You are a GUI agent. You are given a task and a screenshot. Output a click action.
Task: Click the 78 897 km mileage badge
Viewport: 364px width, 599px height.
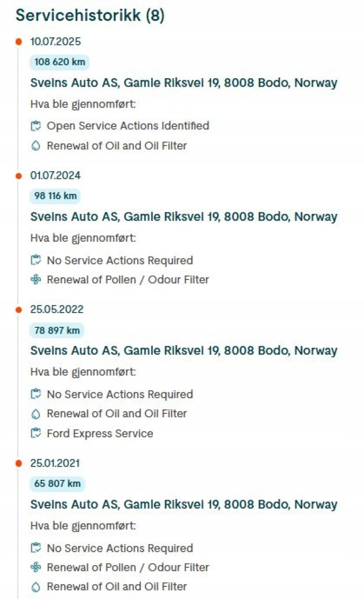pyautogui.click(x=57, y=330)
